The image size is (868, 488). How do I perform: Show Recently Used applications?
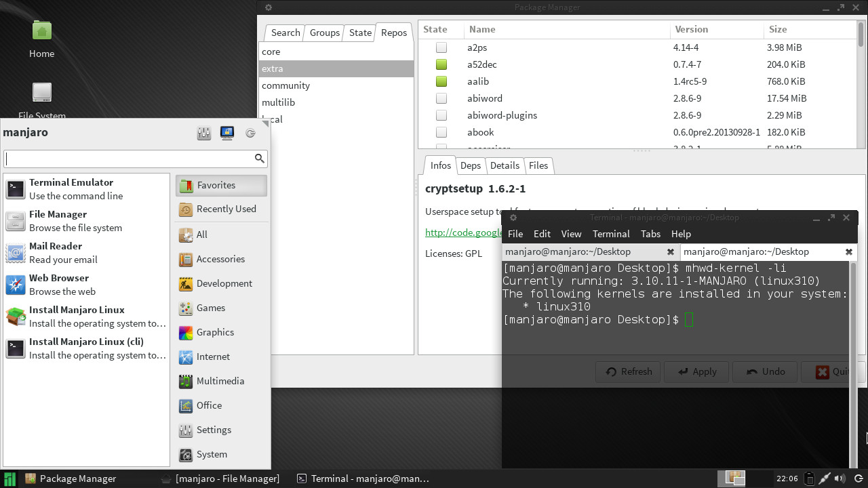(x=221, y=209)
